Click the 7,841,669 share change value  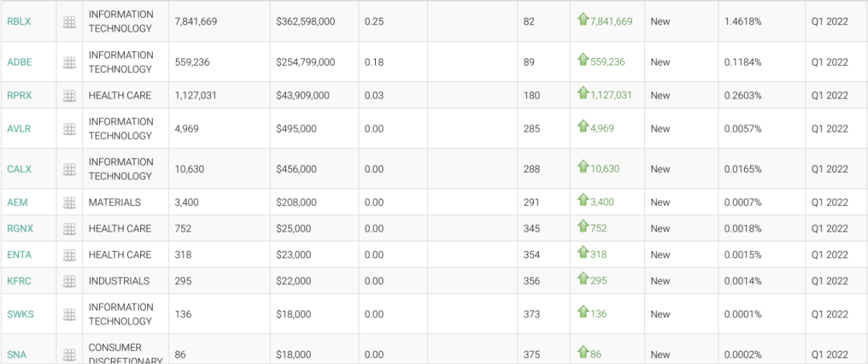[x=611, y=22]
